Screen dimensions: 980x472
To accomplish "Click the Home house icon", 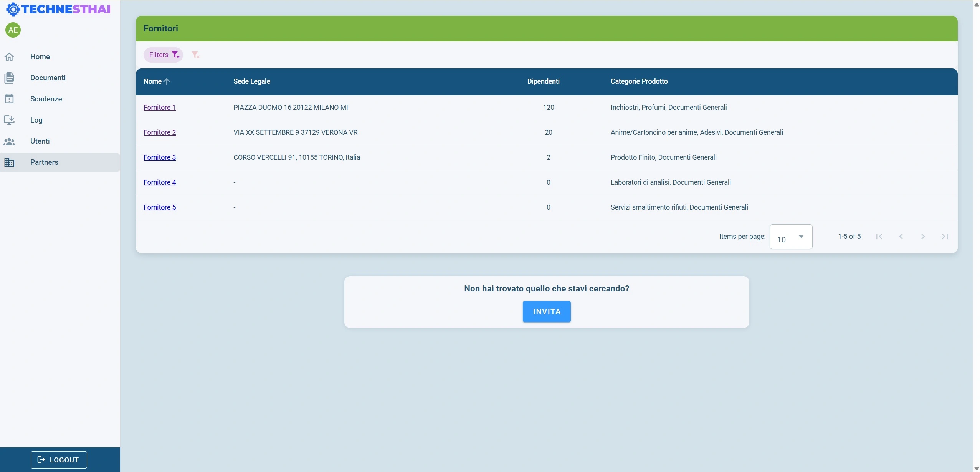I will coord(9,57).
